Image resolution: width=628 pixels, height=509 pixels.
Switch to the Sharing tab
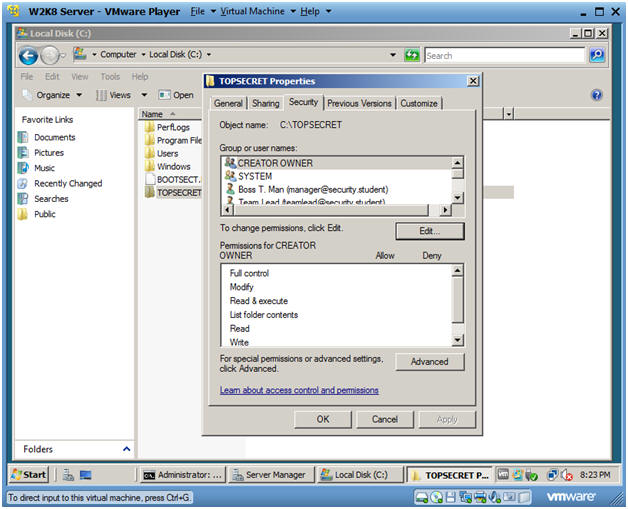click(x=266, y=103)
